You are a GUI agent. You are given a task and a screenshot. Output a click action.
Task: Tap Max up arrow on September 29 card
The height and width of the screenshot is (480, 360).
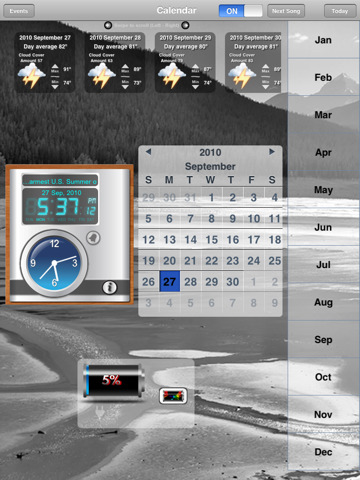195,66
